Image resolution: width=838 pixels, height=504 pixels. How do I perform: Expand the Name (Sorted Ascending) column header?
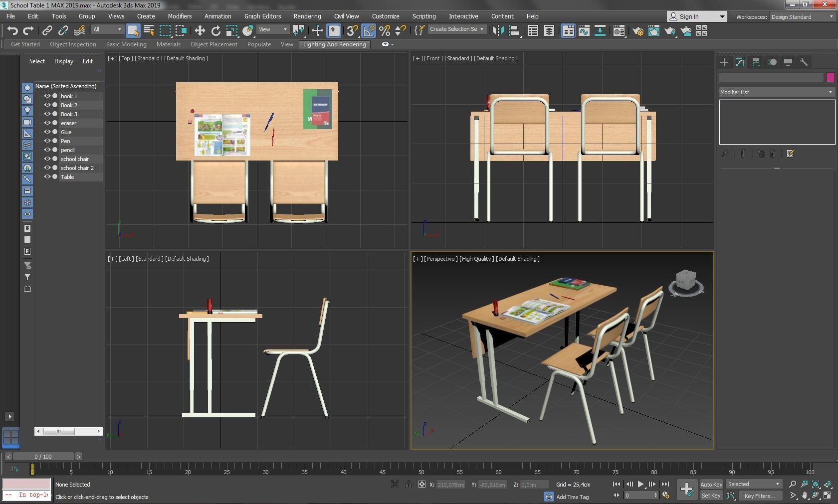click(x=68, y=86)
